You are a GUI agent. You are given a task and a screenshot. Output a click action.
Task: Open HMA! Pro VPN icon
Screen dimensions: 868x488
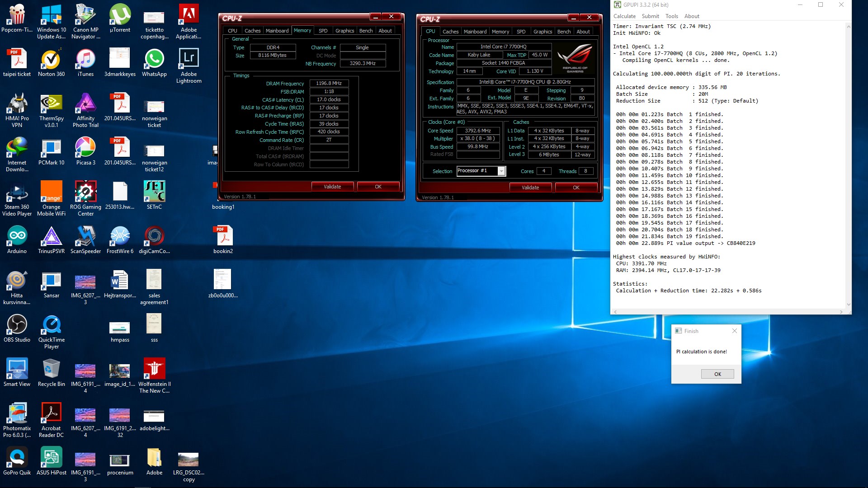[x=17, y=110]
